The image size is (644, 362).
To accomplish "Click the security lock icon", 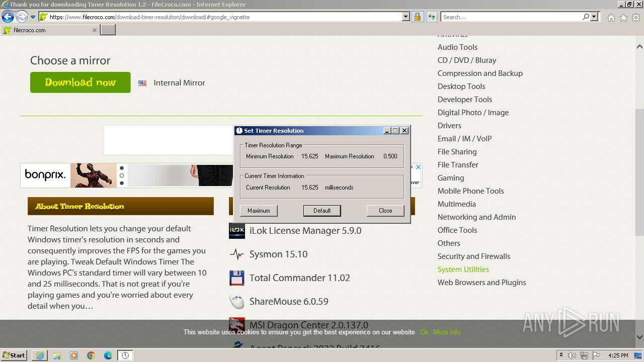I will point(417,17).
